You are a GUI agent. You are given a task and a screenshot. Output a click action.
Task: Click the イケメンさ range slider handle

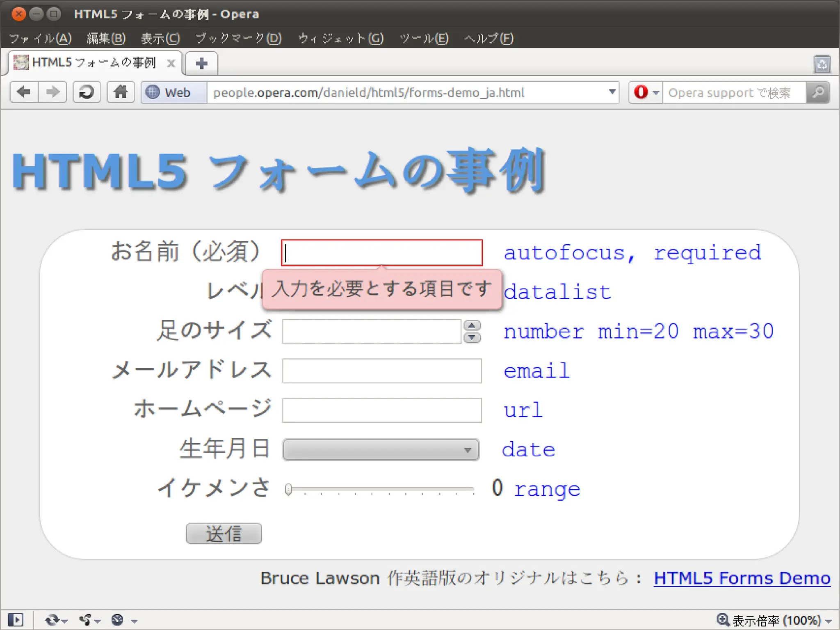click(288, 489)
